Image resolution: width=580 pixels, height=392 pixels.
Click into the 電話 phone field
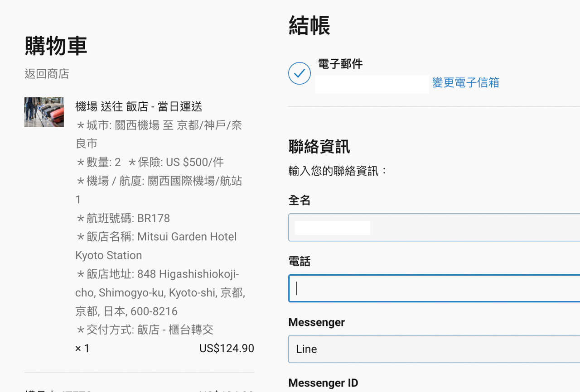coord(434,288)
